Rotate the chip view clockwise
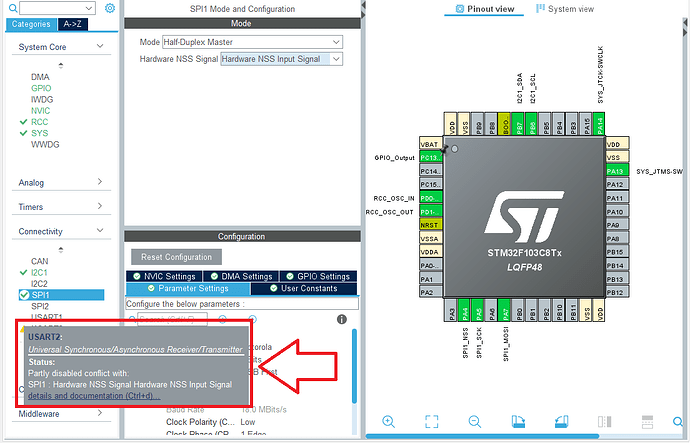Screen dimensions: 690x443 click(518, 421)
